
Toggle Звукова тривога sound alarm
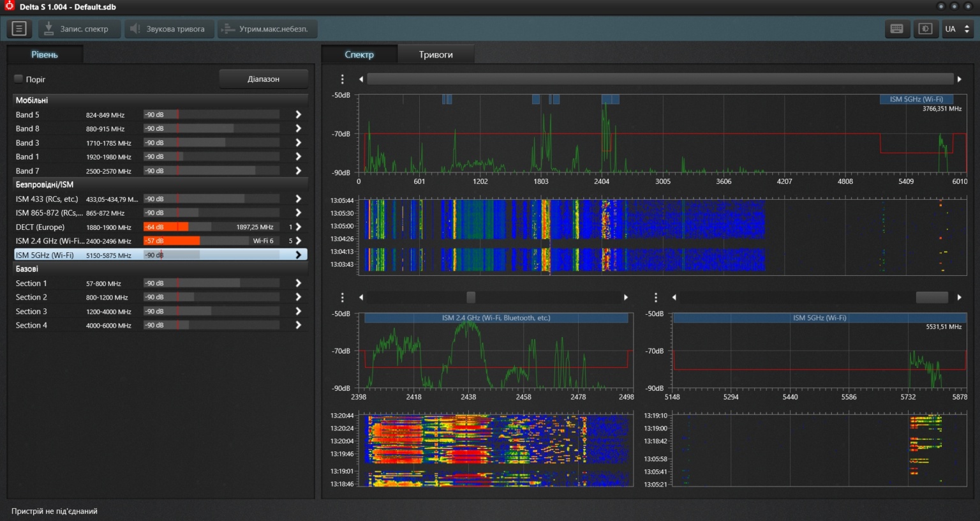168,29
